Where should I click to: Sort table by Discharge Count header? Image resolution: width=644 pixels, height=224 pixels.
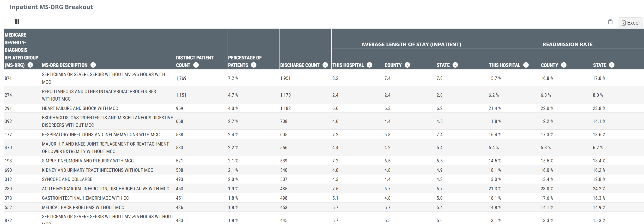(299, 65)
